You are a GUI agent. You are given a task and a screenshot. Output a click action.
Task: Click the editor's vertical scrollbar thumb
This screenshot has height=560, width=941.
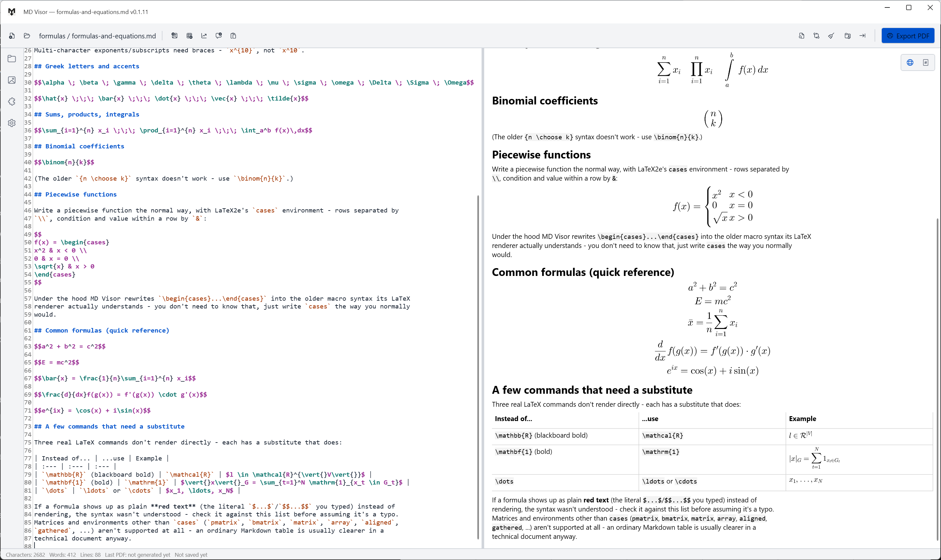478,367
